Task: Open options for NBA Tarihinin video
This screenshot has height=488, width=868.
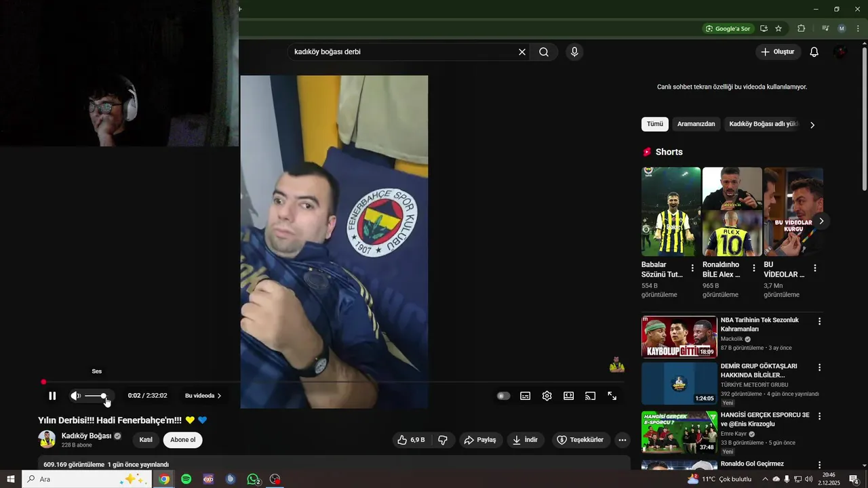Action: tap(819, 321)
